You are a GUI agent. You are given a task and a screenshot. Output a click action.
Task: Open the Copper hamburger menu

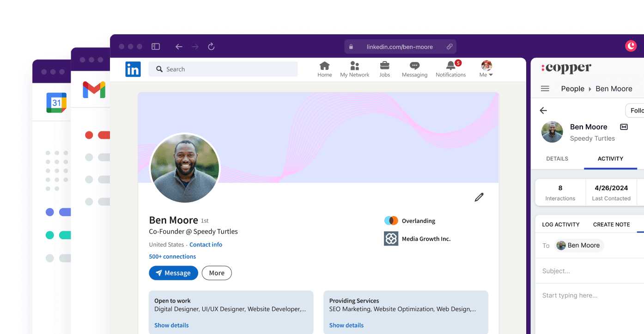coord(545,89)
